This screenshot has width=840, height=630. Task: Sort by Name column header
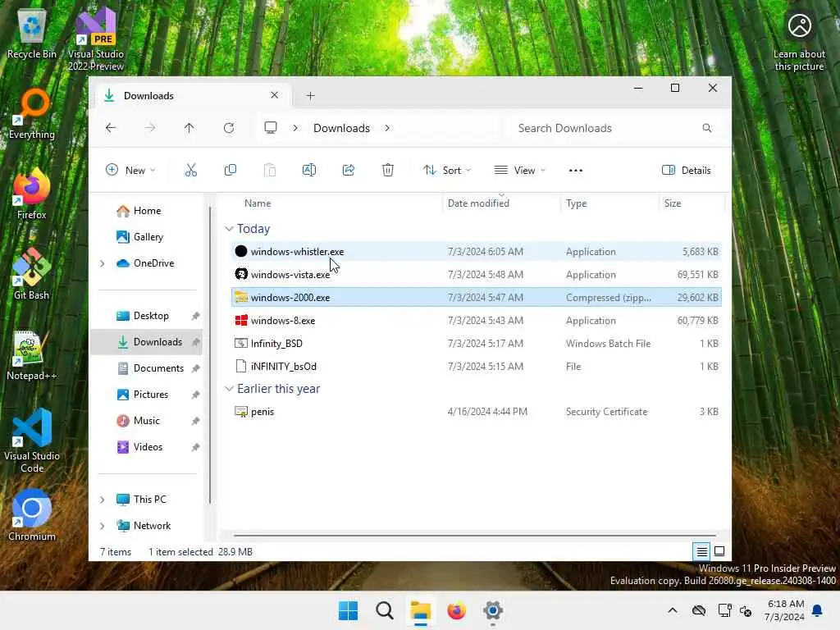tap(258, 203)
